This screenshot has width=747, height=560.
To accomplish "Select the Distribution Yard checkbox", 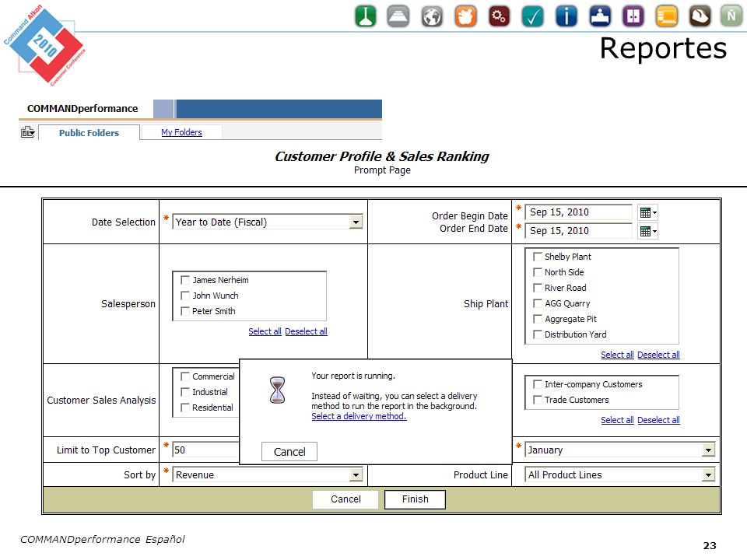I will point(538,334).
